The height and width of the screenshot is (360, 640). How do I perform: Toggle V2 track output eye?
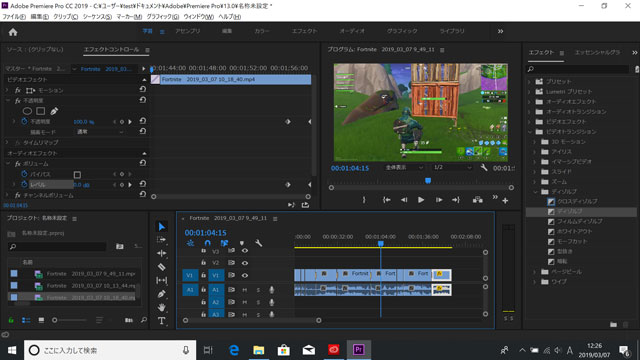(x=245, y=263)
